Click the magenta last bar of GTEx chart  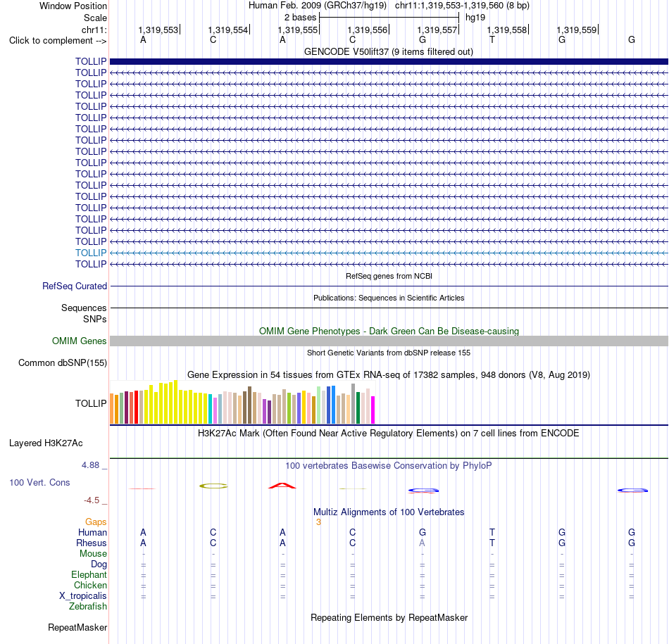pos(373,410)
